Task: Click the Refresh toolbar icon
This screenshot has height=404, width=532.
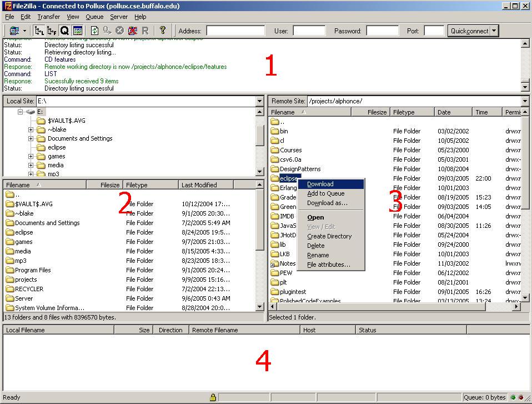Action: [94, 31]
